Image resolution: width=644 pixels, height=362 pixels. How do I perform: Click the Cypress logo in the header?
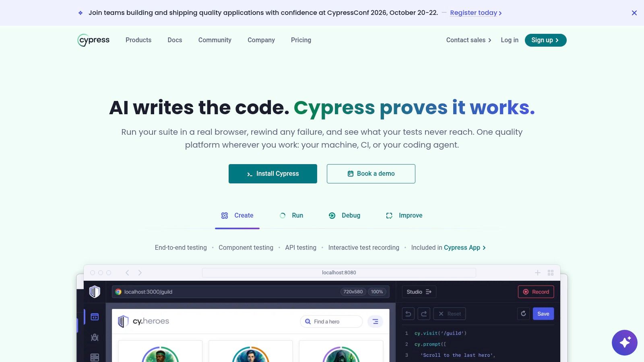click(93, 40)
